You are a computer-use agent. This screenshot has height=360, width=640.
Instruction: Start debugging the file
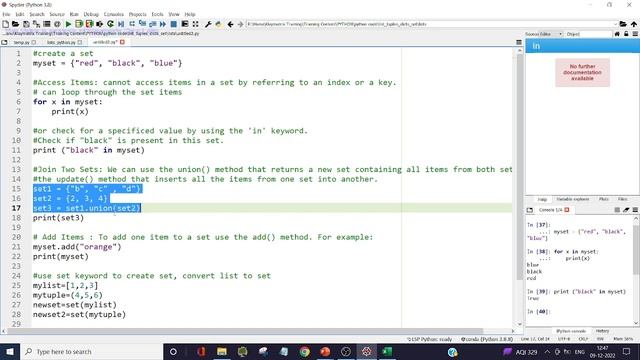121,24
